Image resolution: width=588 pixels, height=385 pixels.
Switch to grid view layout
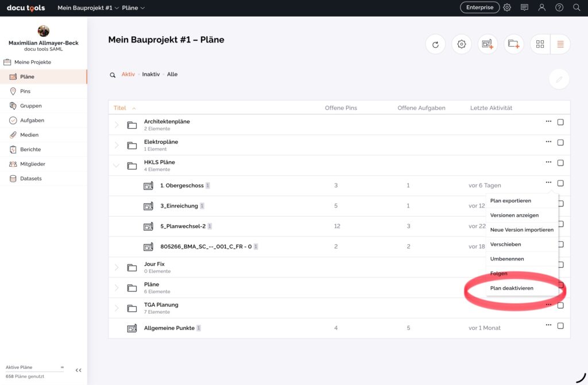pos(540,44)
